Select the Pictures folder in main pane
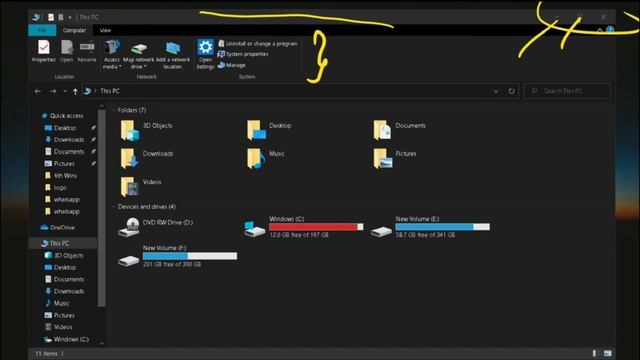 pos(395,158)
